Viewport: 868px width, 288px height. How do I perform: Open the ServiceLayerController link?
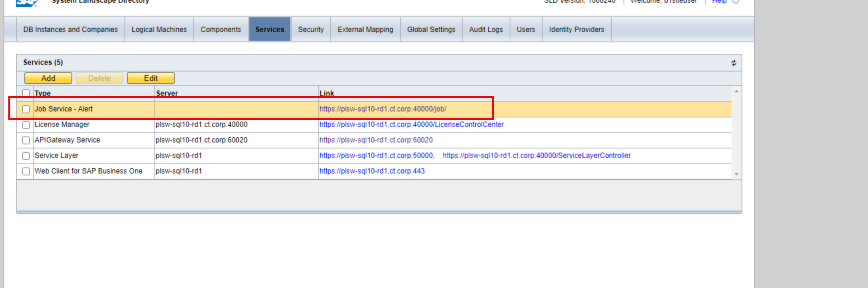[x=536, y=156]
